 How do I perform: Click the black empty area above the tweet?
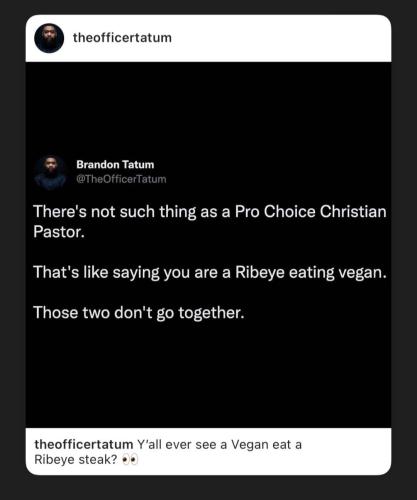point(208,107)
